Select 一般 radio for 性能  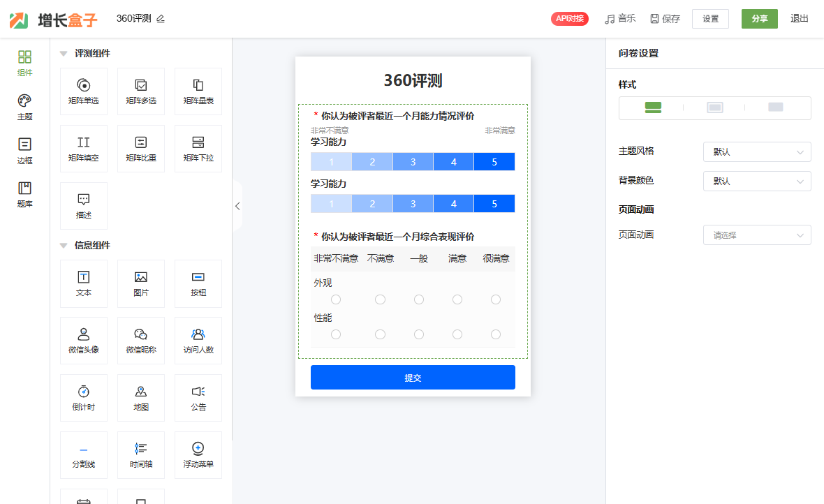coord(419,334)
